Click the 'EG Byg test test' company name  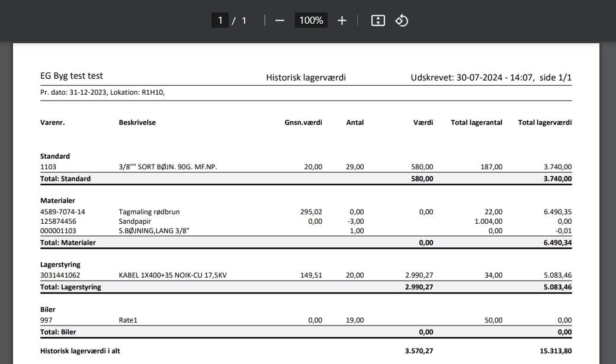tap(72, 76)
